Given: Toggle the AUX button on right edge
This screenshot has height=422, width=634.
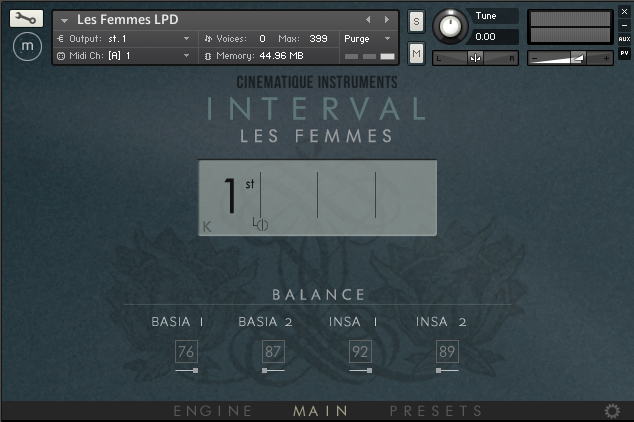Looking at the screenshot, I should (x=624, y=39).
